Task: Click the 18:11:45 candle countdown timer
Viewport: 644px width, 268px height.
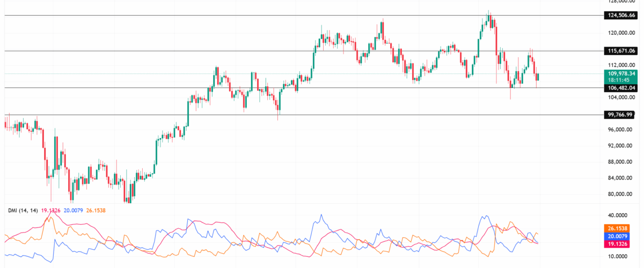Action: [x=616, y=80]
